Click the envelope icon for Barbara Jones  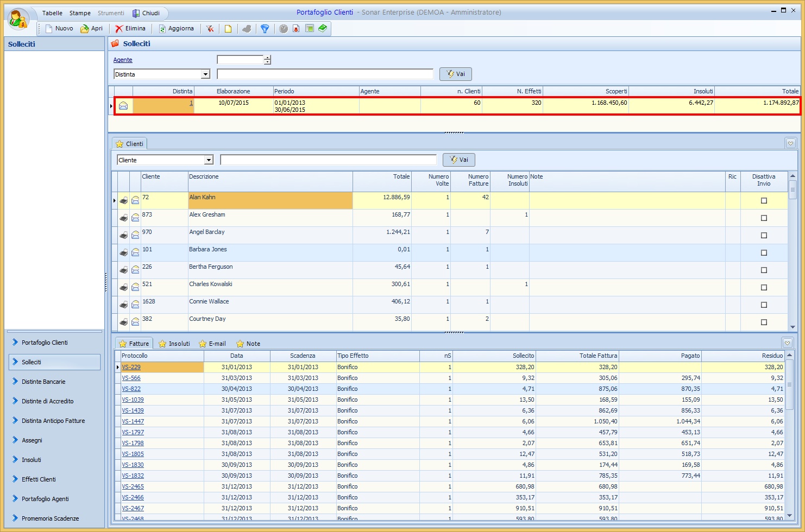135,253
